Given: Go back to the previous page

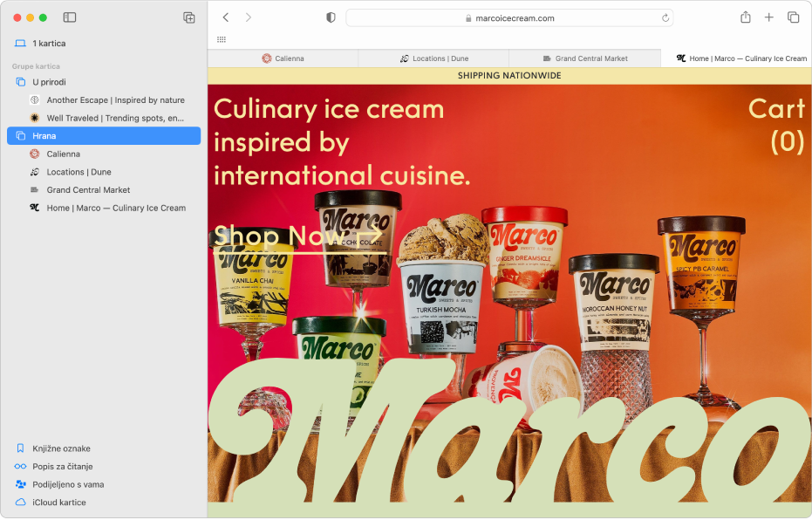Looking at the screenshot, I should pos(225,17).
